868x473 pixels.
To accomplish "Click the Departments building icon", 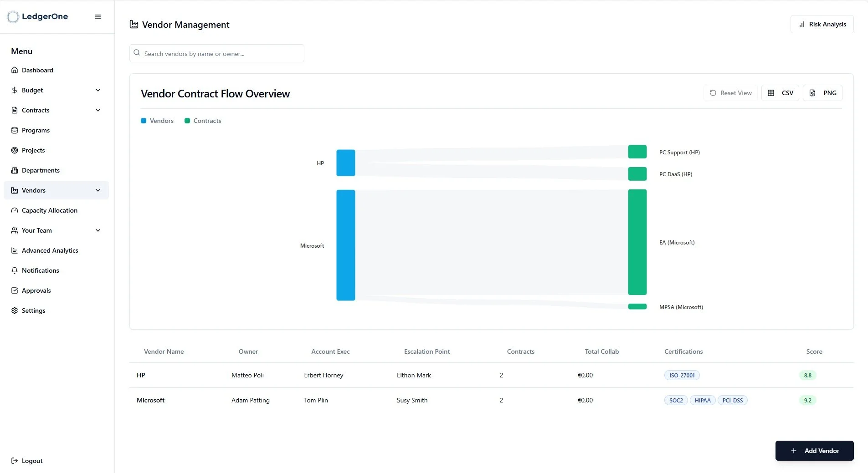I will pos(15,170).
